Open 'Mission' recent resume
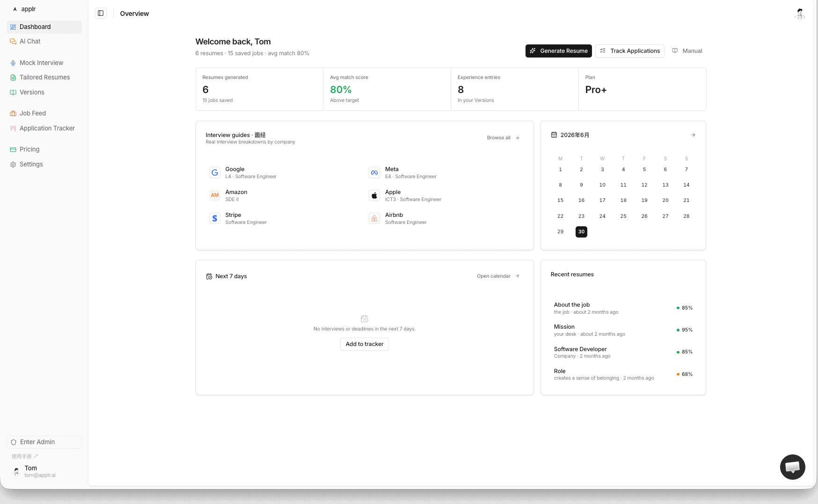 tap(623, 330)
